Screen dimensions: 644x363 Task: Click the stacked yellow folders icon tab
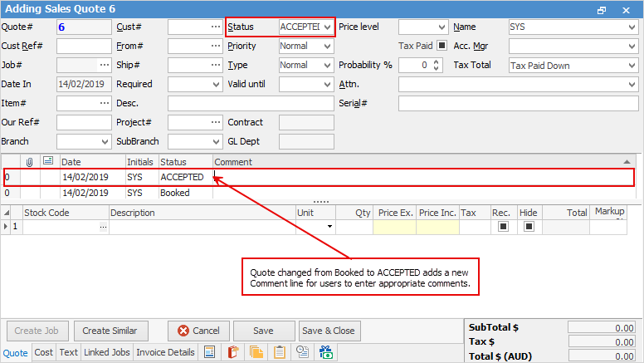click(x=256, y=352)
